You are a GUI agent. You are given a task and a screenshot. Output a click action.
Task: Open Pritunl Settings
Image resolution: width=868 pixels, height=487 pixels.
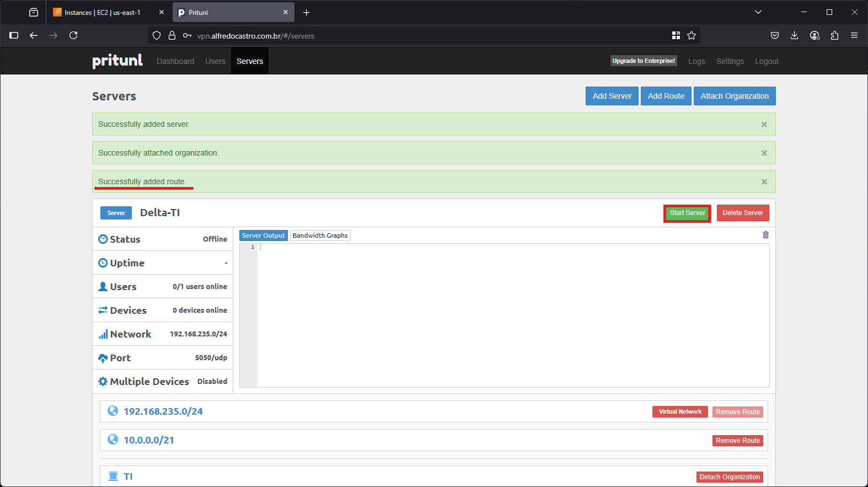point(730,61)
